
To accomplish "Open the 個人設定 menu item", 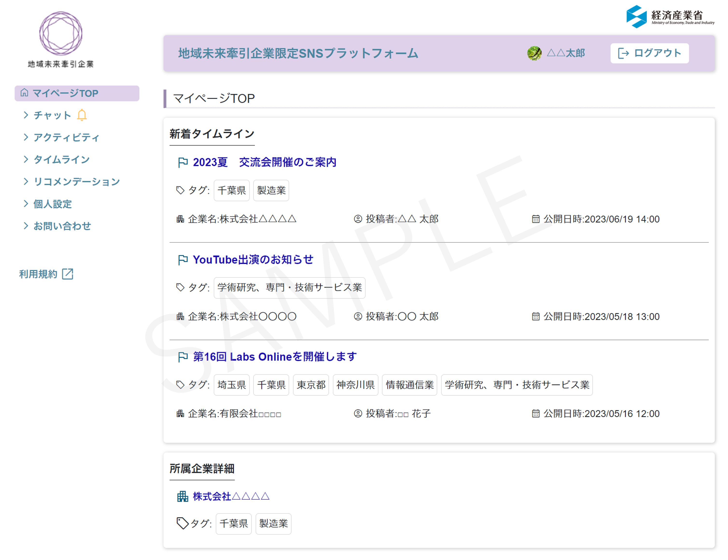I will (x=53, y=204).
